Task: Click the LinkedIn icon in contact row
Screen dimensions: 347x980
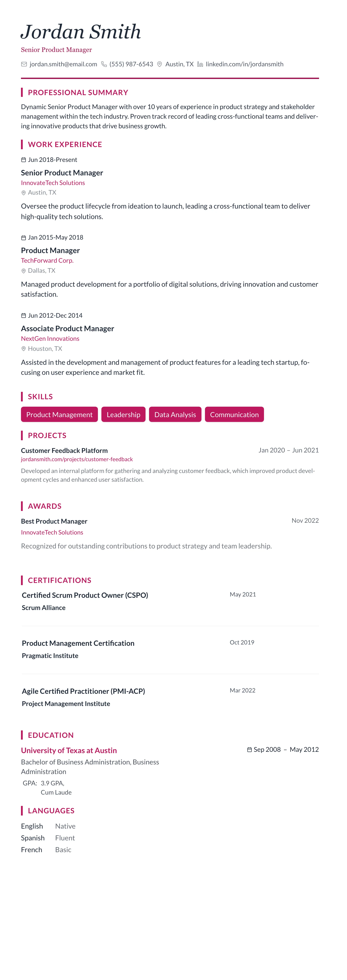Action: 200,64
